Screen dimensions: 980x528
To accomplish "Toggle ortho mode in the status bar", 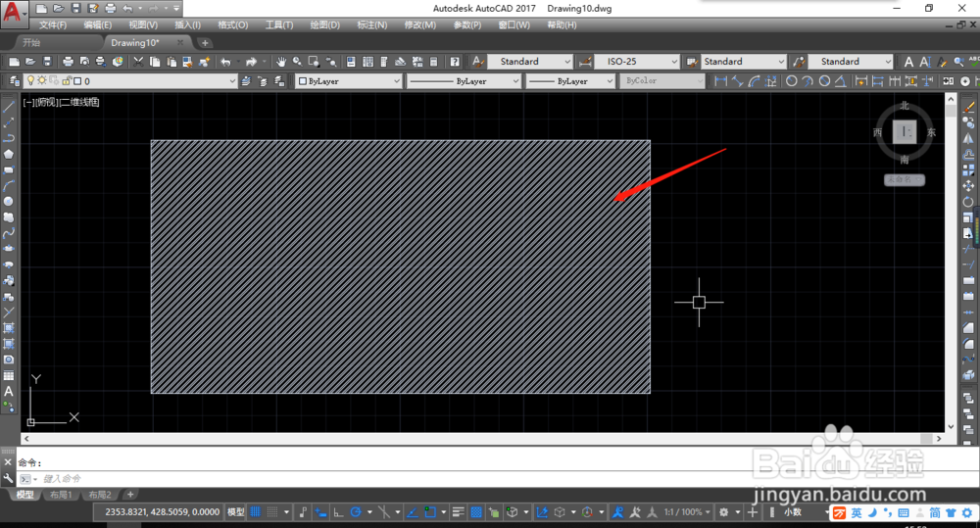I will tap(338, 511).
